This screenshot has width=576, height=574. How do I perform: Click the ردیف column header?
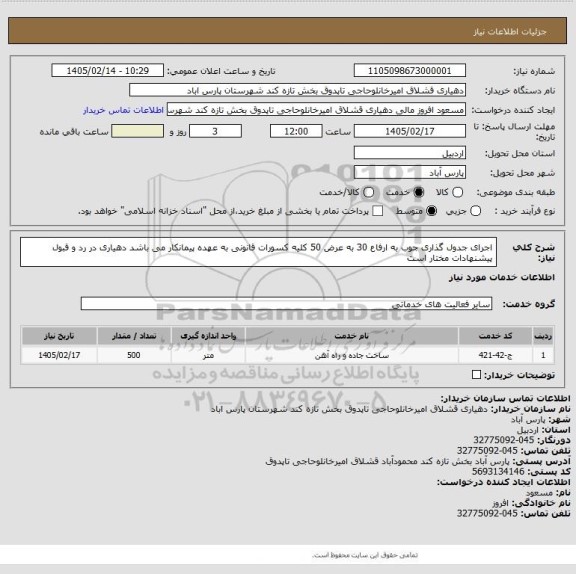tap(543, 336)
